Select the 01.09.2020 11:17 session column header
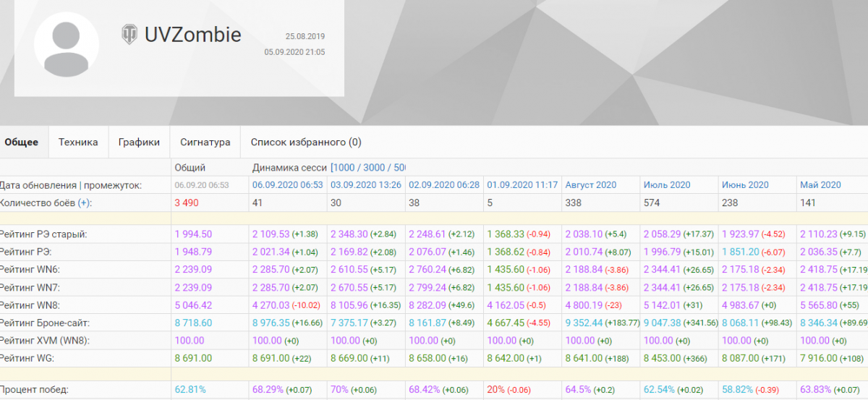Viewport: 868px width, 400px height. (x=522, y=185)
